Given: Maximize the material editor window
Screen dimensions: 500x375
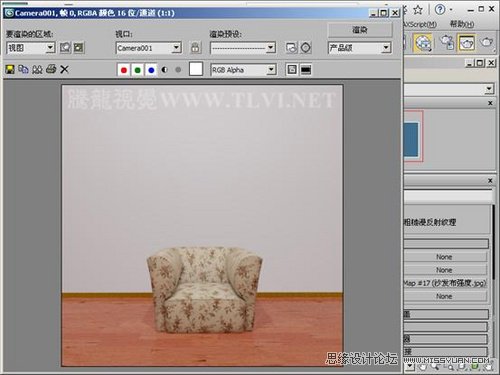Looking at the screenshot, I should [480, 63].
